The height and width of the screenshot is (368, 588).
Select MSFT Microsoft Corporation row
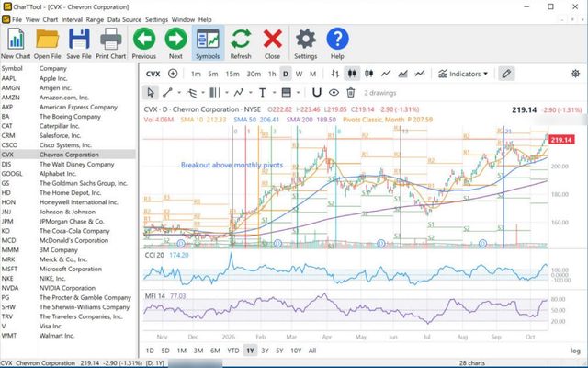pos(68,269)
